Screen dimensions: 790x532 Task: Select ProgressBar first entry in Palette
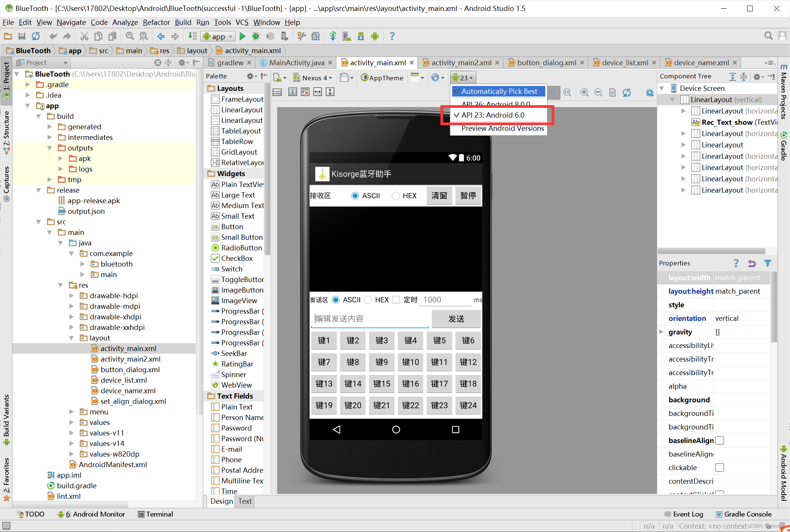[238, 311]
